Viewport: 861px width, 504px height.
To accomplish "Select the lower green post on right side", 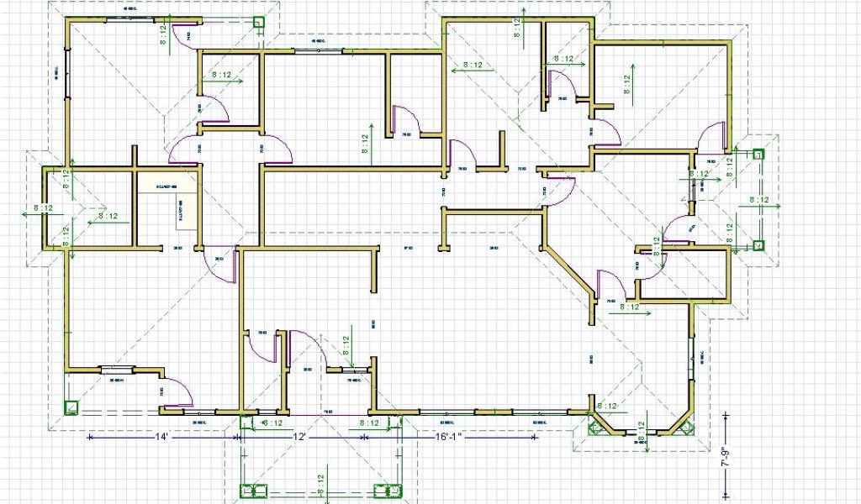I will [x=758, y=245].
